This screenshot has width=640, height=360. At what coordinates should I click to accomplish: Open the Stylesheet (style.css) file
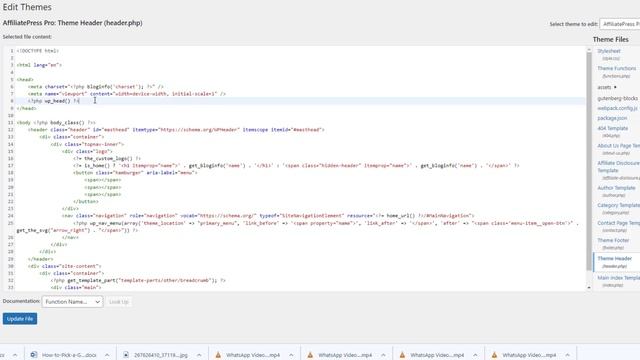point(609,51)
